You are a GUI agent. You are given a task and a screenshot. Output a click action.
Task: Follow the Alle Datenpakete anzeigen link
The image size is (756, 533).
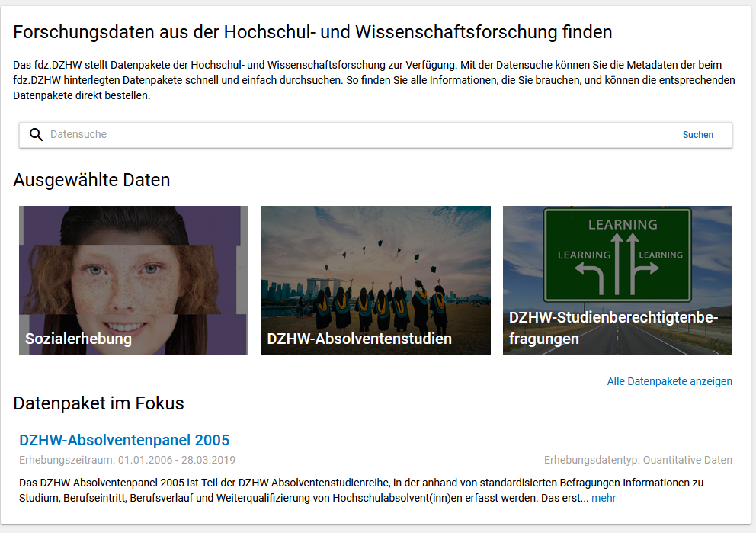point(669,381)
